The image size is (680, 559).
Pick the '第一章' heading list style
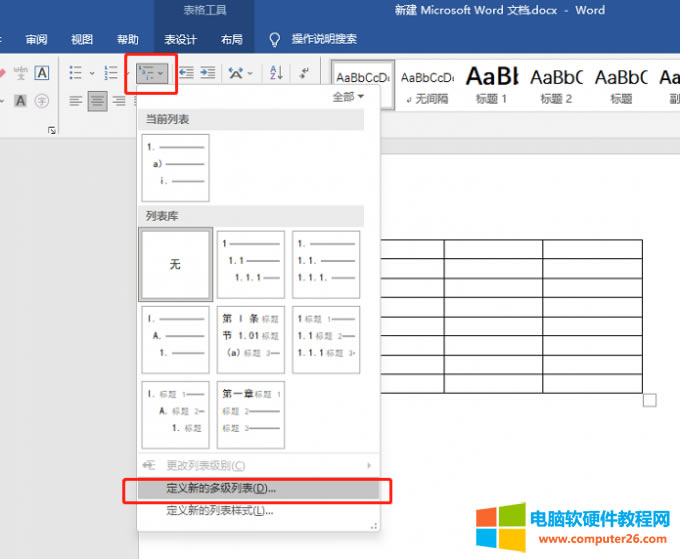[x=251, y=414]
